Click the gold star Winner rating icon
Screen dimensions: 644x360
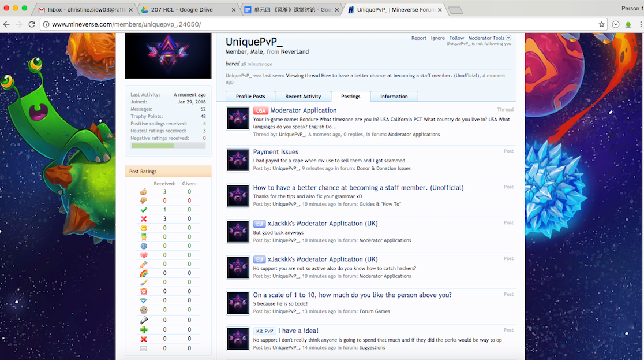coord(143,237)
